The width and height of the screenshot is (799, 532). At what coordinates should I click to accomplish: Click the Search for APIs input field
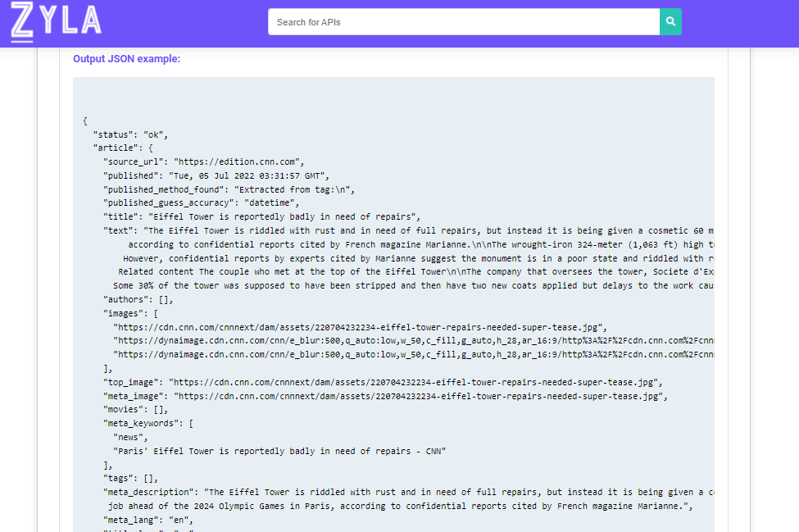pyautogui.click(x=464, y=22)
